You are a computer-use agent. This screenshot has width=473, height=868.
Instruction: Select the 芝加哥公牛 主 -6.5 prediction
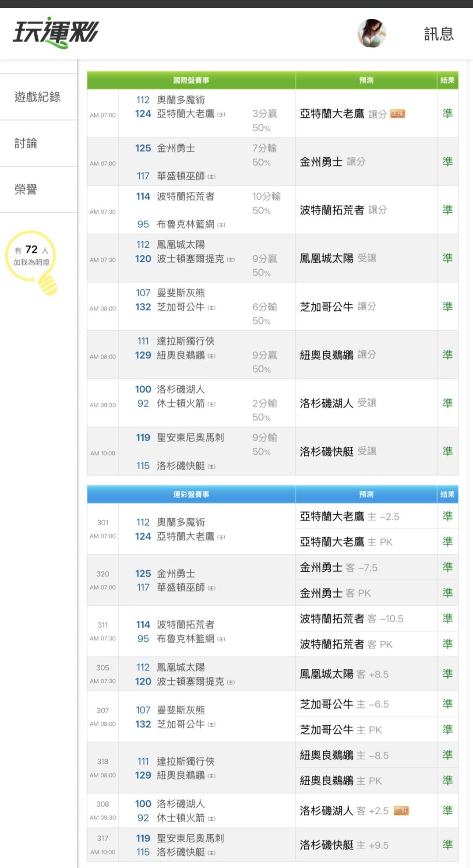coord(344,704)
